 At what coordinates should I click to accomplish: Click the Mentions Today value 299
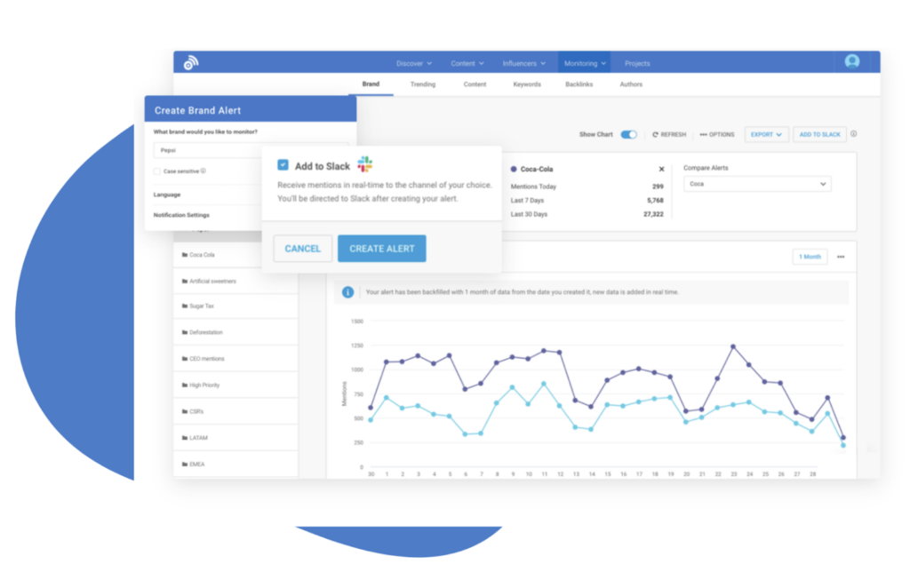(x=658, y=187)
